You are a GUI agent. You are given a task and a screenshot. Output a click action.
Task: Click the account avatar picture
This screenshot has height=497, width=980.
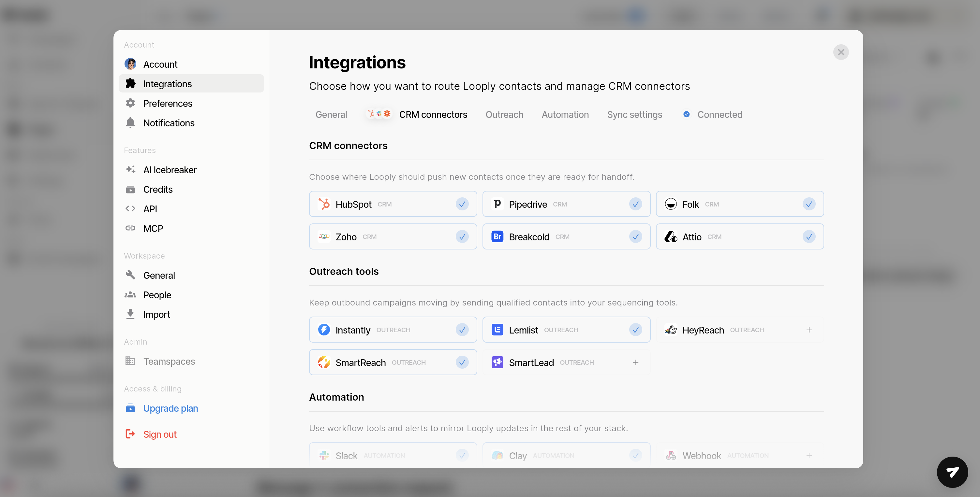[130, 64]
